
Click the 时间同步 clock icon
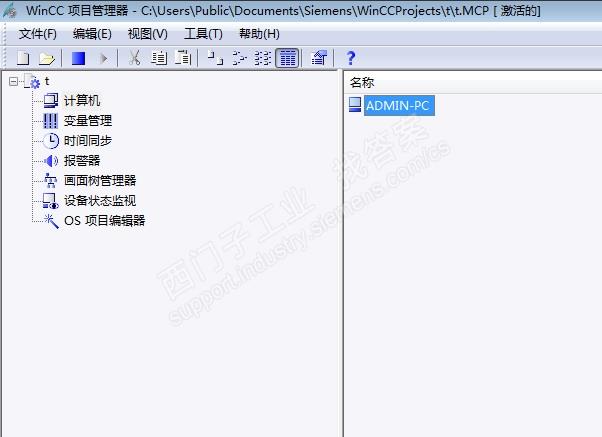pyautogui.click(x=51, y=141)
